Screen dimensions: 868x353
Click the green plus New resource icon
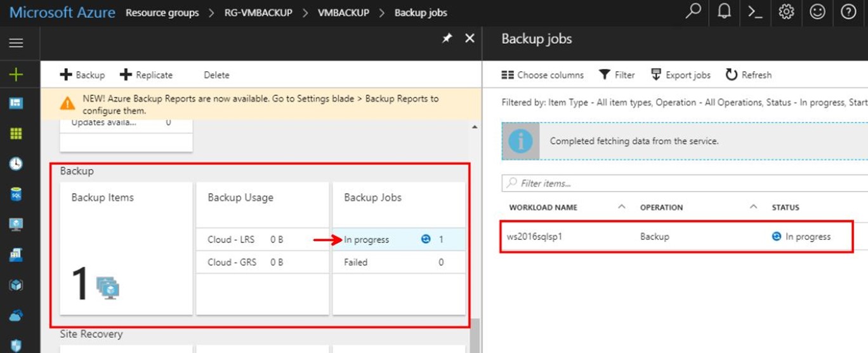click(x=16, y=75)
